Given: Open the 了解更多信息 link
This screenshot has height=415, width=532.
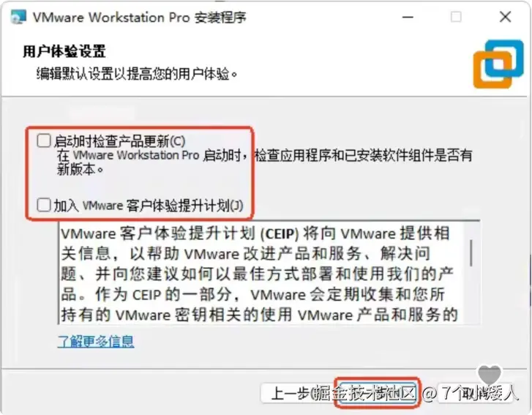Looking at the screenshot, I should coord(96,341).
